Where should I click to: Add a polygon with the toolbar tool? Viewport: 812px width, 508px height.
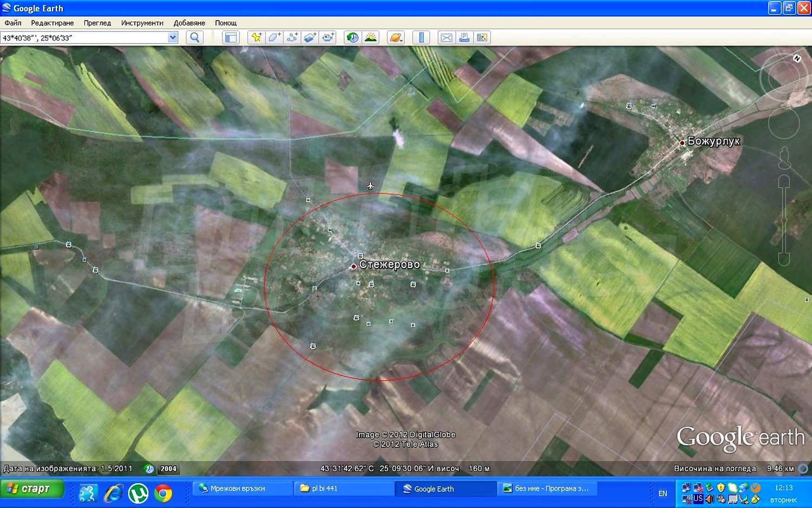click(x=274, y=37)
